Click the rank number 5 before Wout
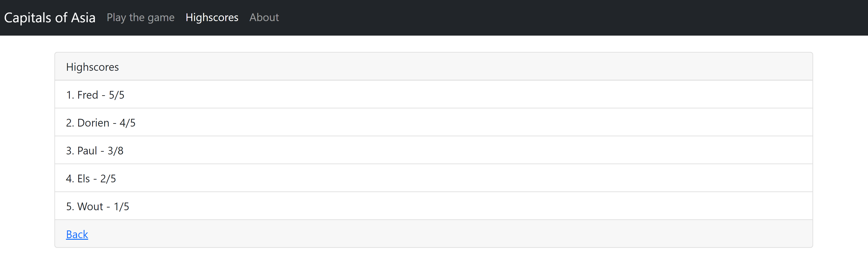The height and width of the screenshot is (254, 868). (69, 206)
